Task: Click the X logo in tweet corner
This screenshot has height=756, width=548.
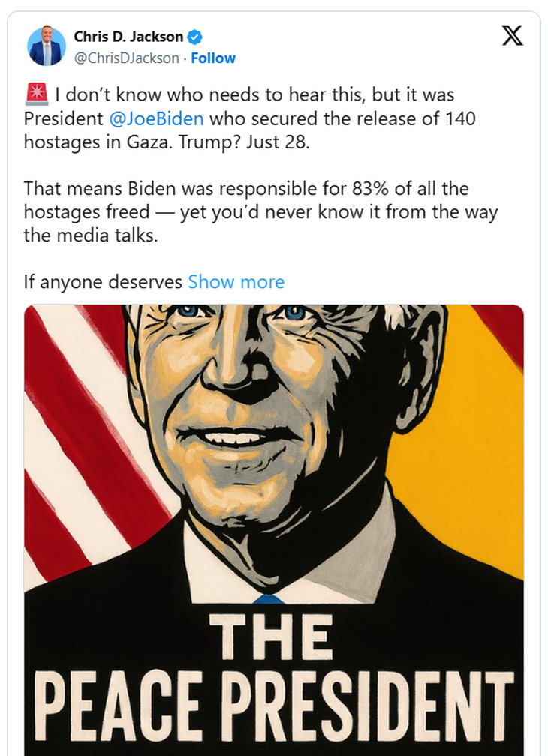Action: click(x=512, y=36)
